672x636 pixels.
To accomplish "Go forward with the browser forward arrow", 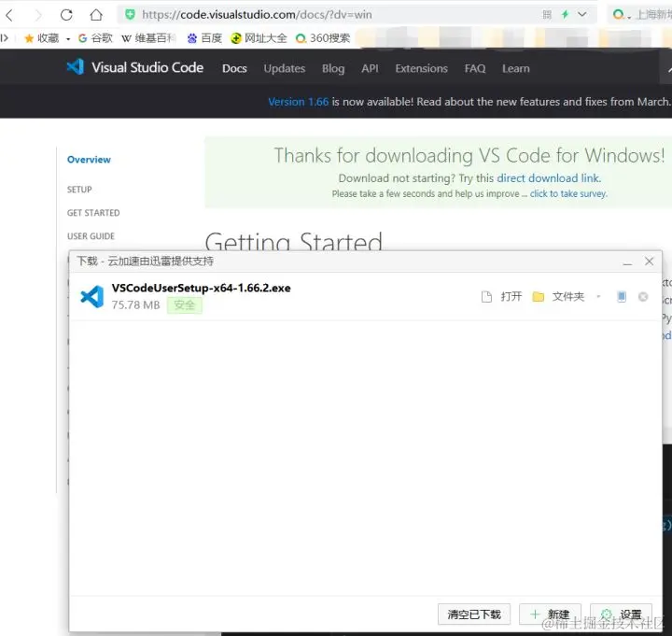I will pos(38,16).
